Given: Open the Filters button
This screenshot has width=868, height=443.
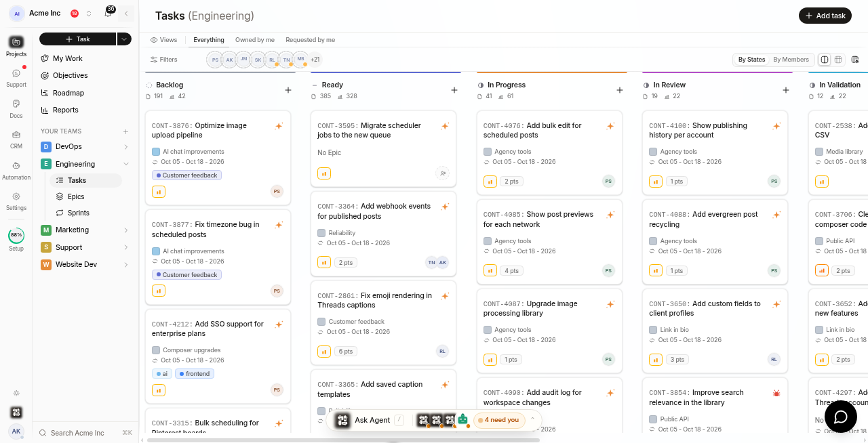Looking at the screenshot, I should pos(163,60).
